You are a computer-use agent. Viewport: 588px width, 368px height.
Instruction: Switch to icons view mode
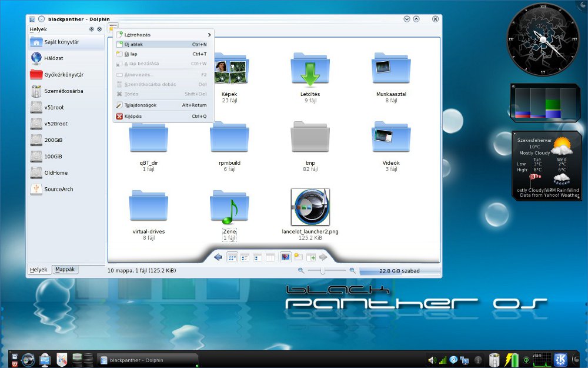coord(232,258)
